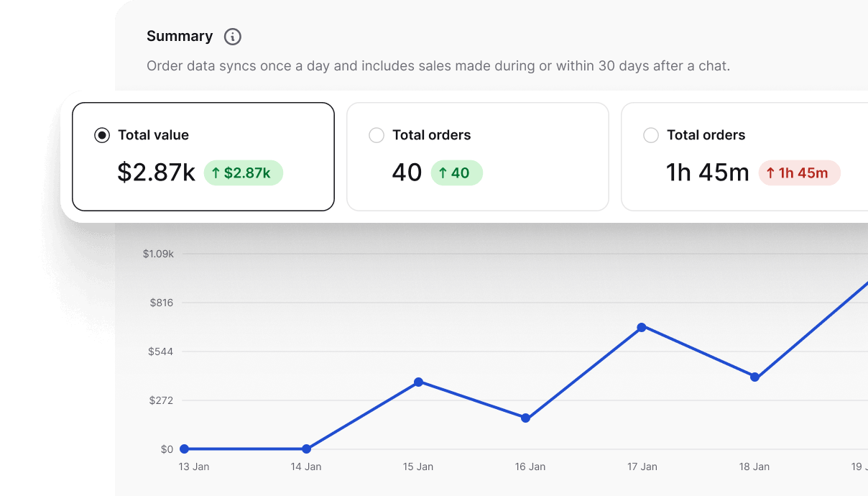Click the 18 Jan data point on the line
Viewport: 868px width, 496px height.
(754, 376)
